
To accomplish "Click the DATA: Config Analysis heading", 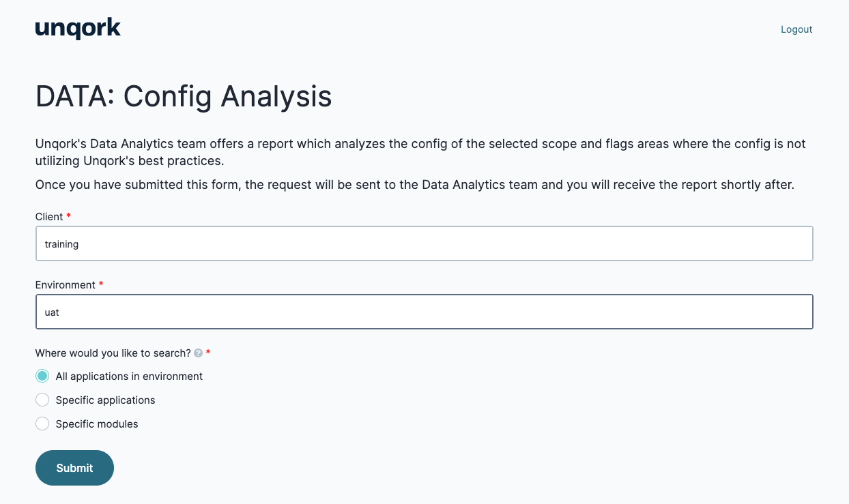I will point(184,96).
